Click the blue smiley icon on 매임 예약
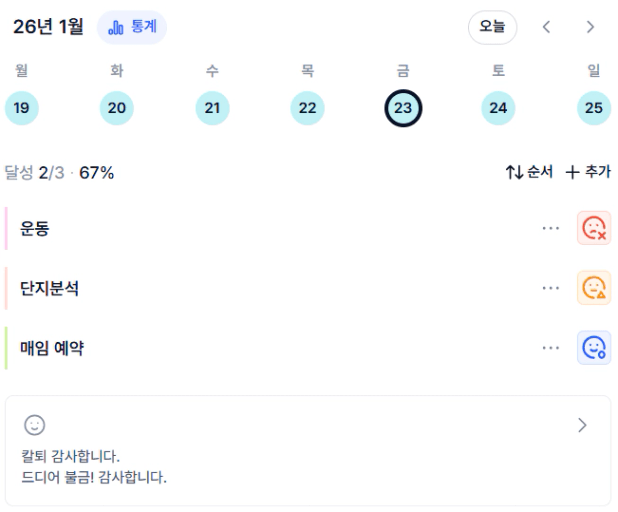This screenshot has height=512, width=618. point(594,348)
